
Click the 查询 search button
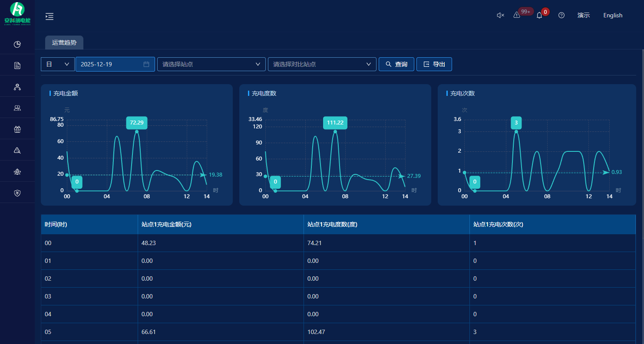(396, 64)
